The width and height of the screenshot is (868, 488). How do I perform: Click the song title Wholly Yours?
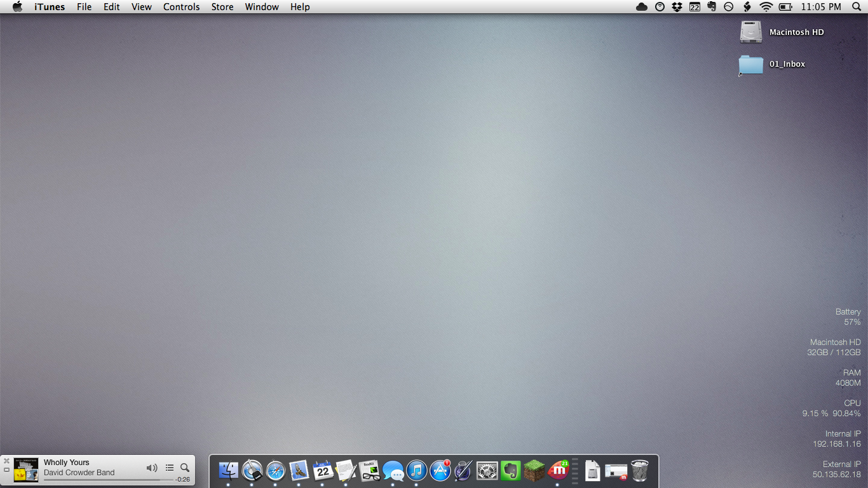67,463
